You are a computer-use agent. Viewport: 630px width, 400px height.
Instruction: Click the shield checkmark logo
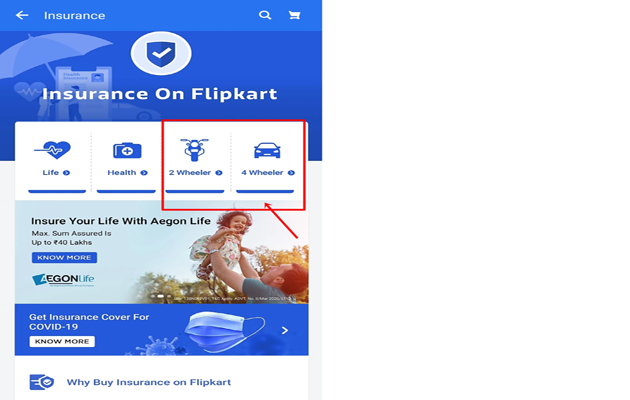161,53
